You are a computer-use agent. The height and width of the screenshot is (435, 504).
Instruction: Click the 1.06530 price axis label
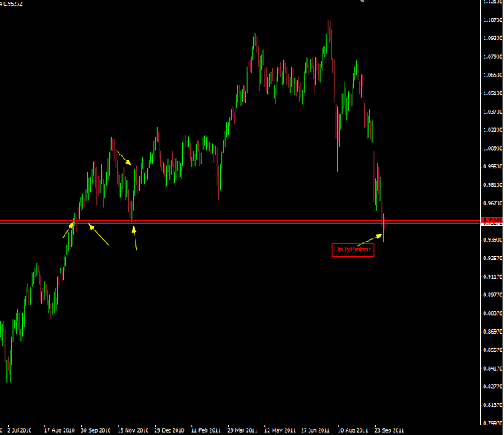click(493, 75)
